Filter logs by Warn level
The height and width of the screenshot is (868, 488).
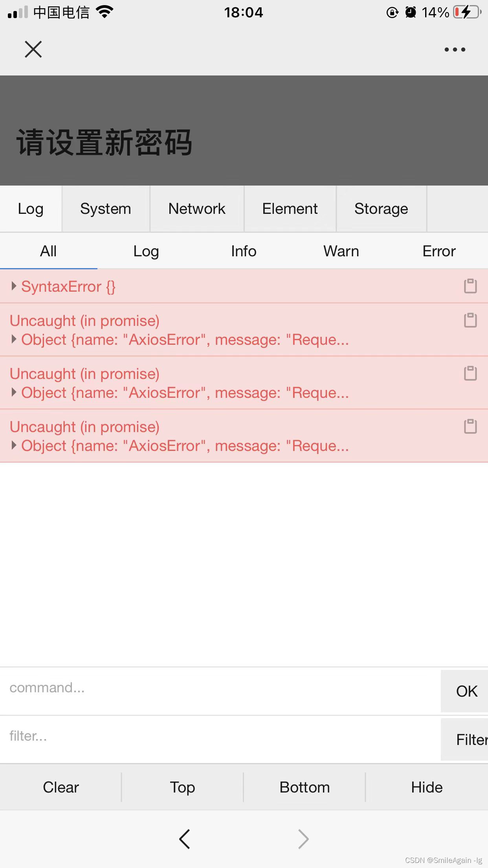[x=341, y=250]
